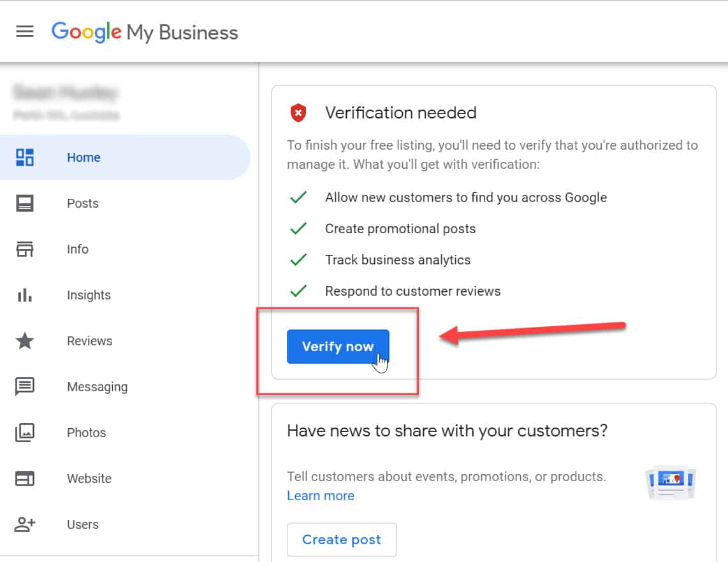This screenshot has height=562, width=728.
Task: Click the green checkmark beside promotional posts
Action: pyautogui.click(x=298, y=228)
